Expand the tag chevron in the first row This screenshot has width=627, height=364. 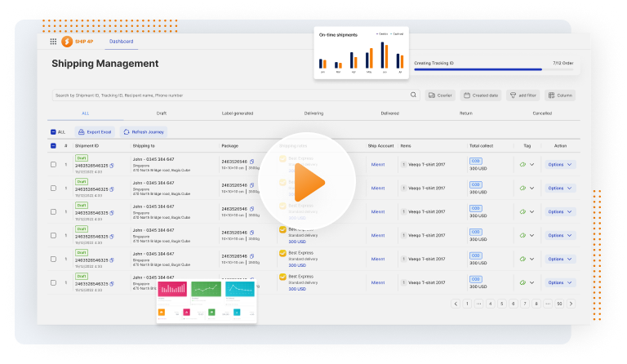point(531,165)
